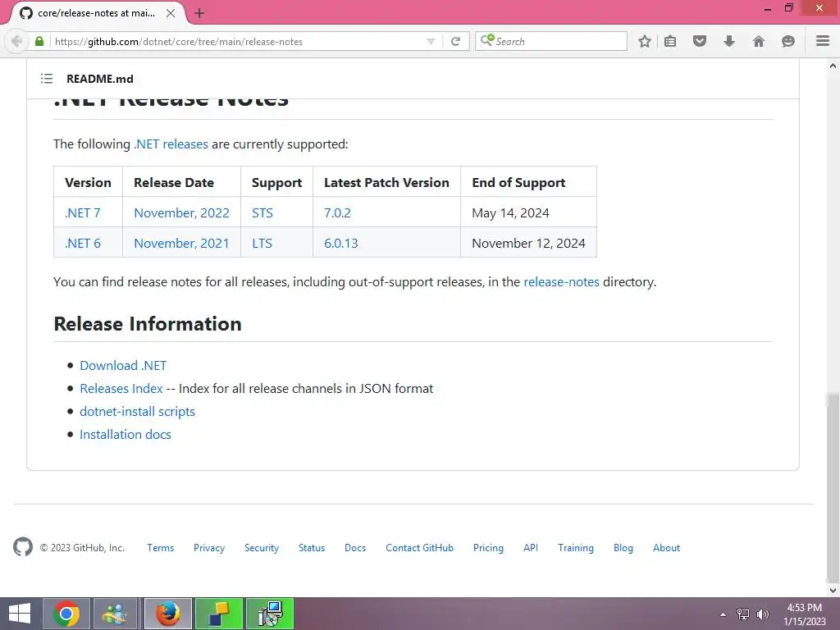Click the scrollbar up arrow
This screenshot has height=630, width=840.
click(x=833, y=66)
